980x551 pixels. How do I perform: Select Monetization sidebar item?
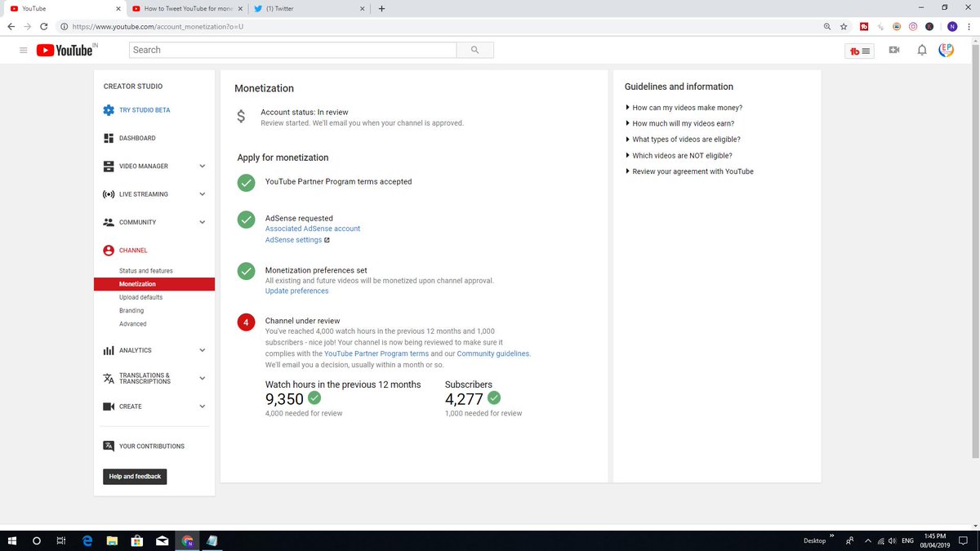(x=154, y=284)
